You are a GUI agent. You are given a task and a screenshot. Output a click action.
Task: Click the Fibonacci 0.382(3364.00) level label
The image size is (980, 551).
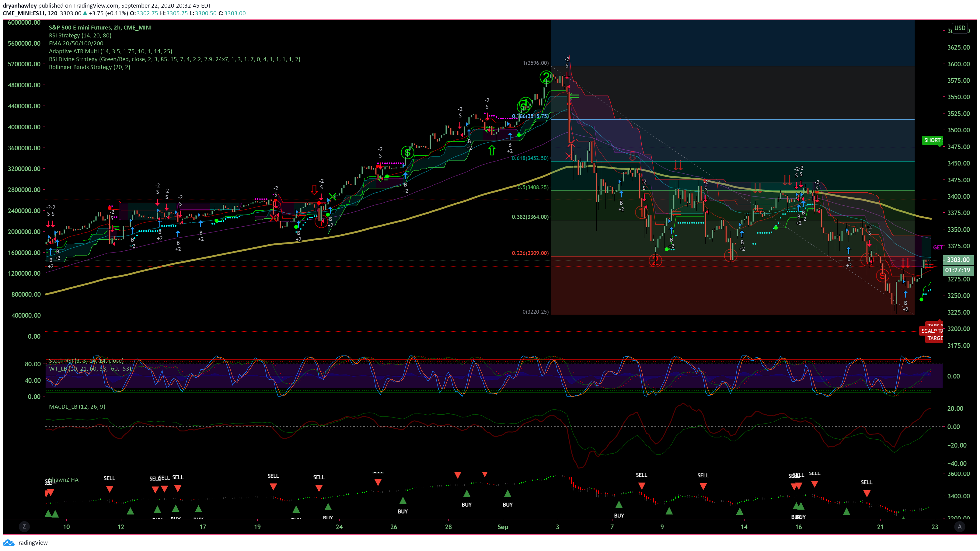coord(530,217)
